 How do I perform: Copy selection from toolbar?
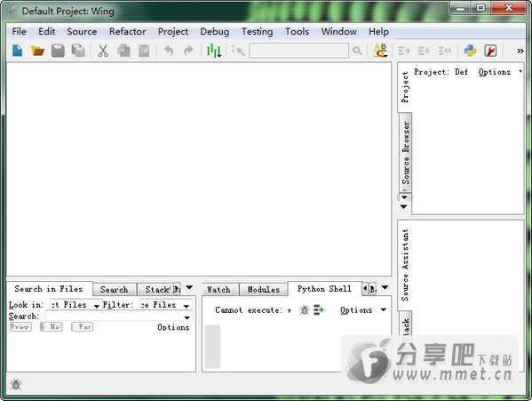pos(123,51)
